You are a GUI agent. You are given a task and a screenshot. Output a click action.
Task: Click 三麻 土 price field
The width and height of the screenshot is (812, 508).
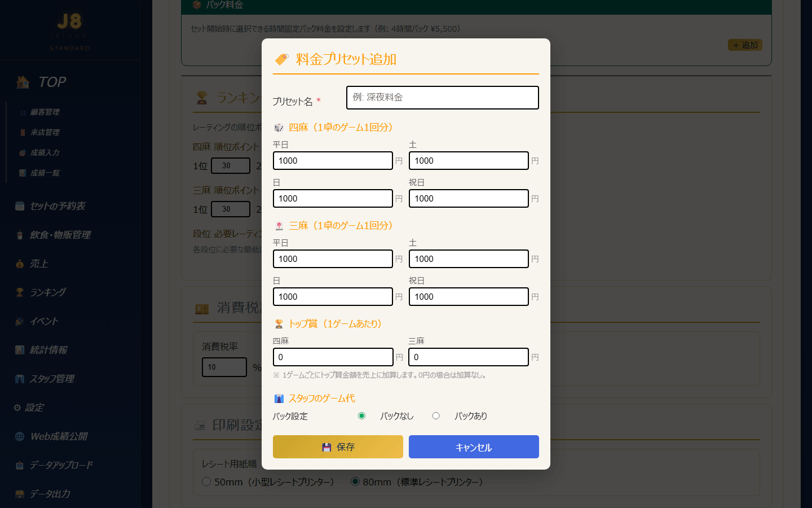(469, 259)
